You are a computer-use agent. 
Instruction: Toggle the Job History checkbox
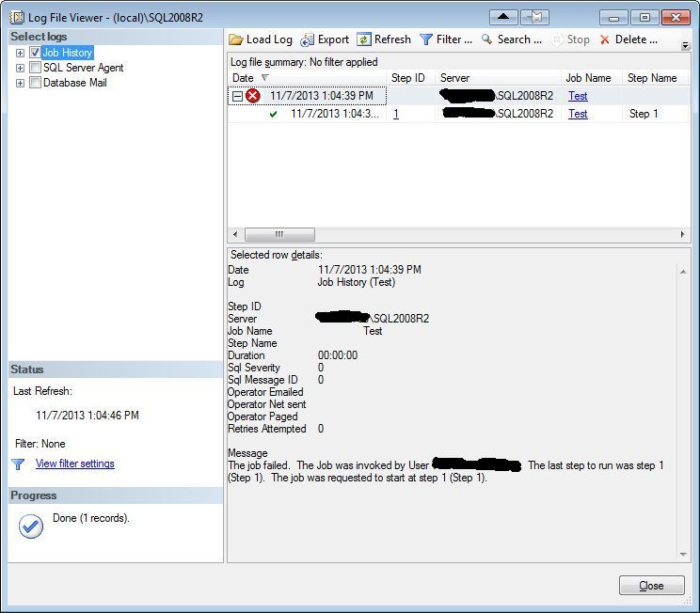pos(35,53)
